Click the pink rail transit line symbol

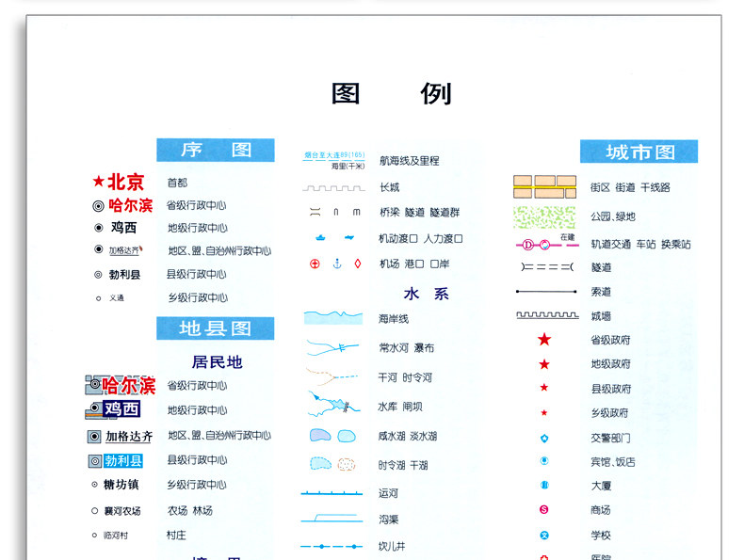pos(547,245)
